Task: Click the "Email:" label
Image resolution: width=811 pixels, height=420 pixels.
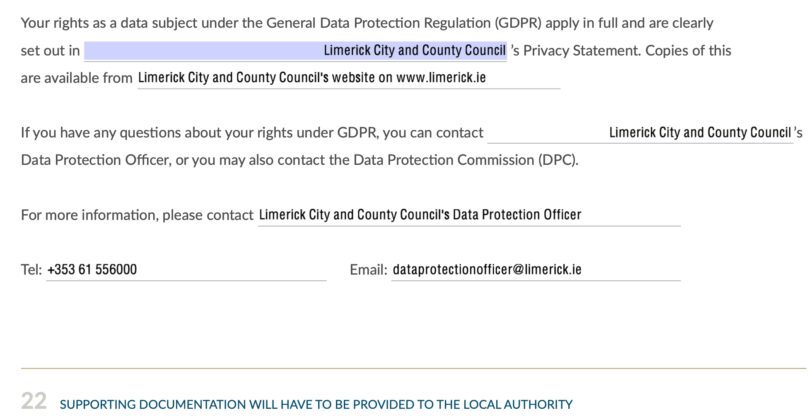Action: coord(368,270)
